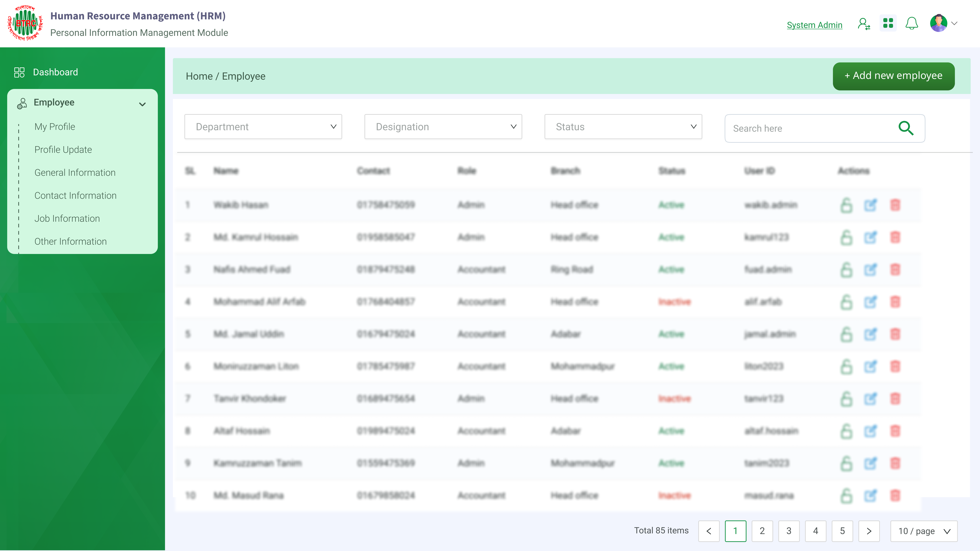This screenshot has width=980, height=551.
Task: Open Dashboard from the sidebar
Action: coord(55,72)
